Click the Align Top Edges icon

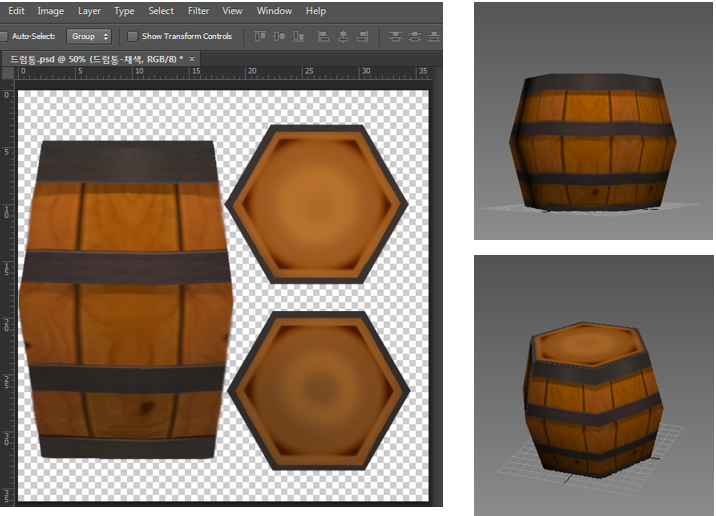pos(261,37)
